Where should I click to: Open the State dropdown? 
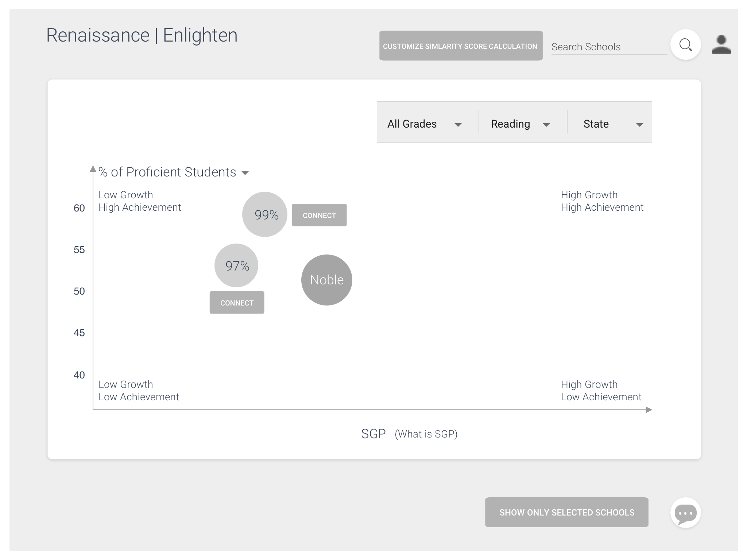[613, 124]
